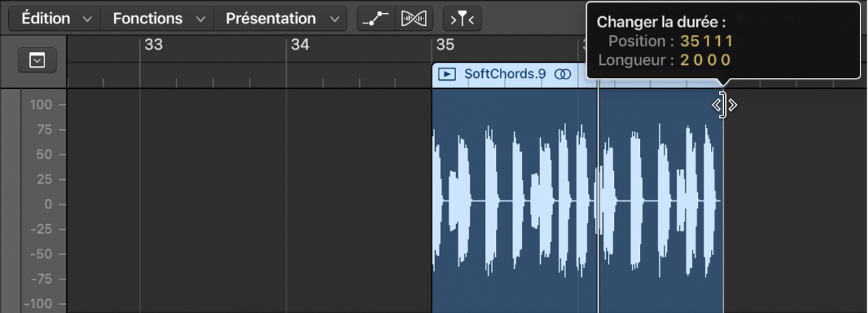Click the loop icon beside SoftChords.9

click(562, 74)
